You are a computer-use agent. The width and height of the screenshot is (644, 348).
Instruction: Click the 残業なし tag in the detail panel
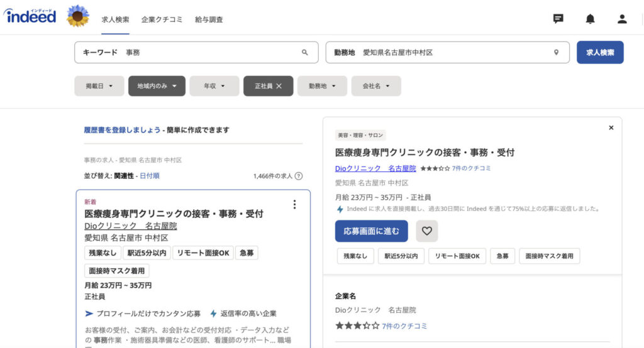[x=355, y=256]
